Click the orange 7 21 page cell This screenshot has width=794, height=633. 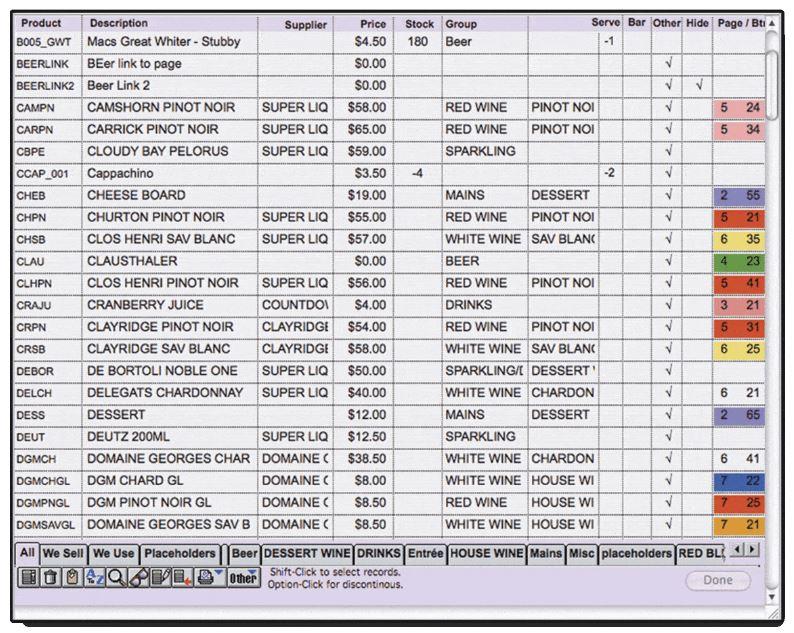coord(739,525)
